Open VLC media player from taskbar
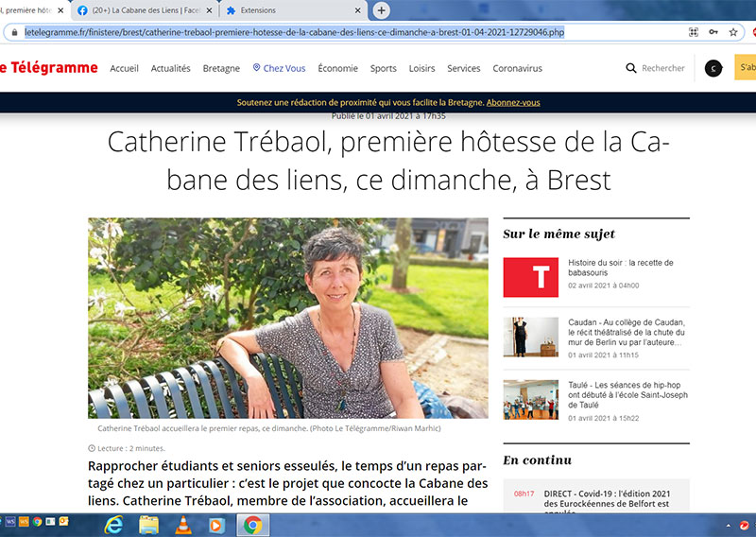Viewport: 756px width, 537px height. [x=182, y=524]
